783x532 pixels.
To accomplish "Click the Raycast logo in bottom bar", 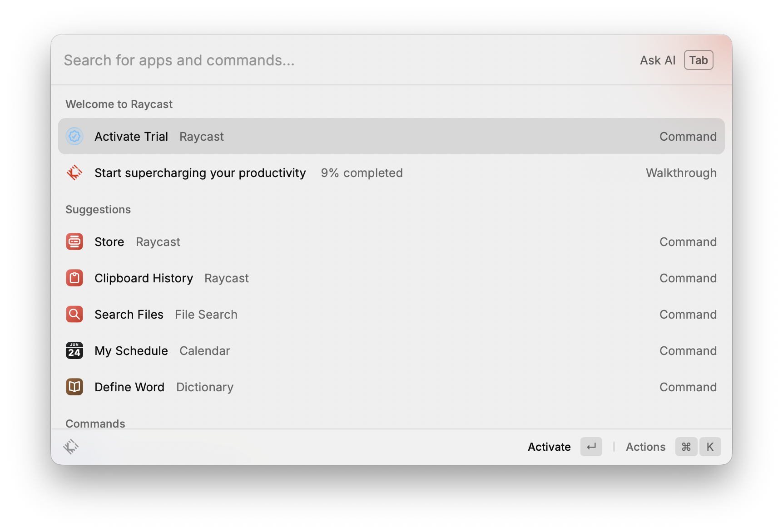I will coord(71,447).
